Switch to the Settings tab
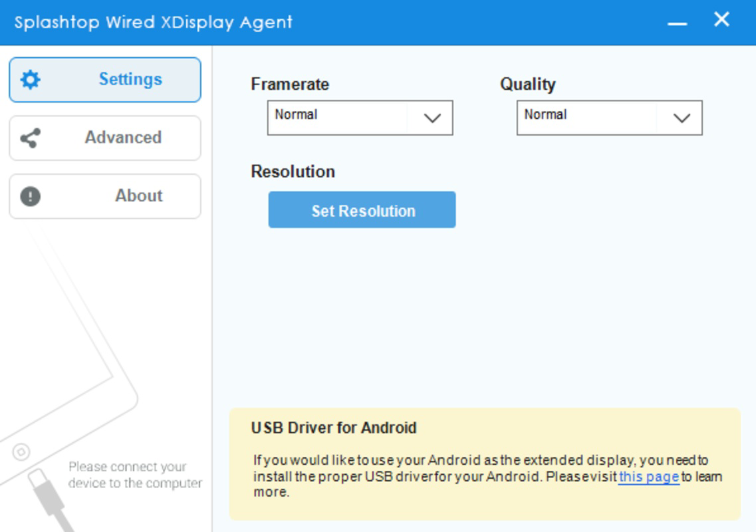Viewport: 756px width, 532px height. [104, 78]
